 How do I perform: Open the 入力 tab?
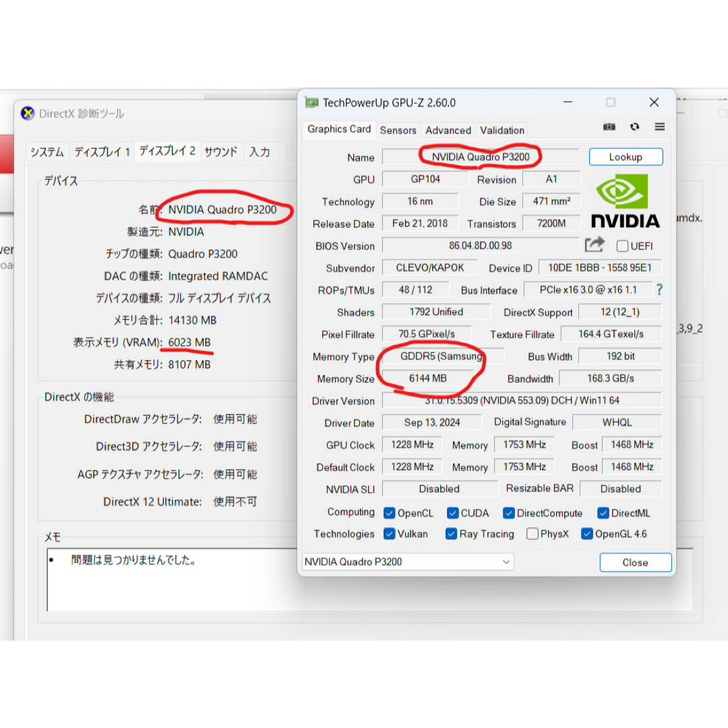260,152
